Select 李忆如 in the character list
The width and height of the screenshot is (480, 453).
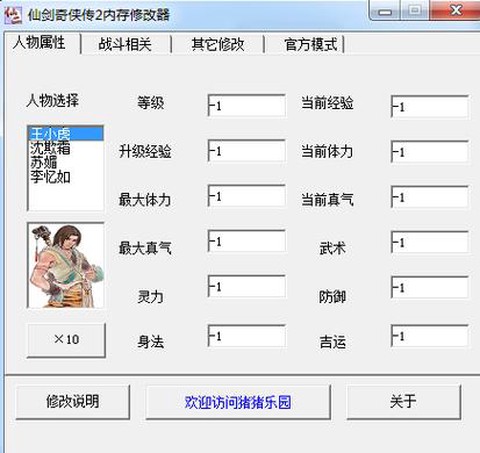66,177
